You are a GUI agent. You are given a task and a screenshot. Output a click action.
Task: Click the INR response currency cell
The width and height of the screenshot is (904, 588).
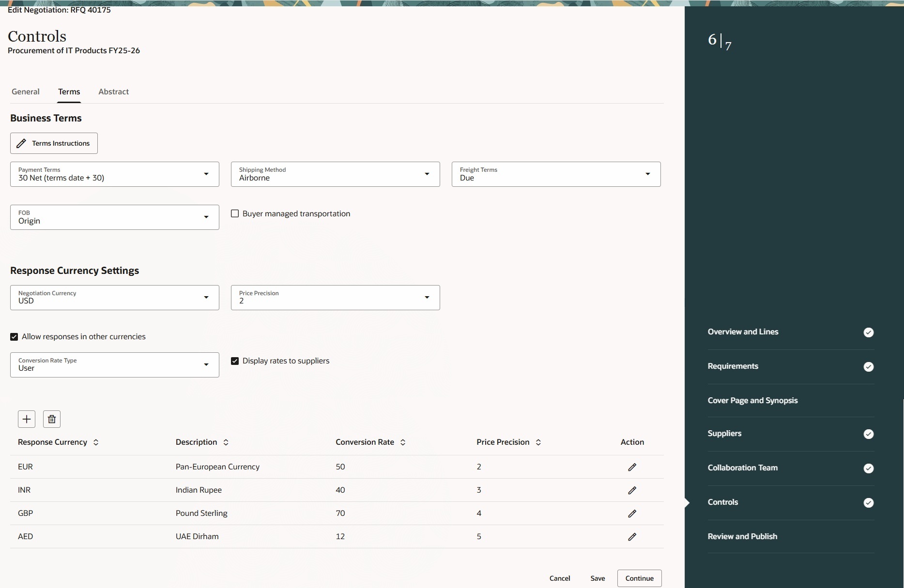(24, 490)
